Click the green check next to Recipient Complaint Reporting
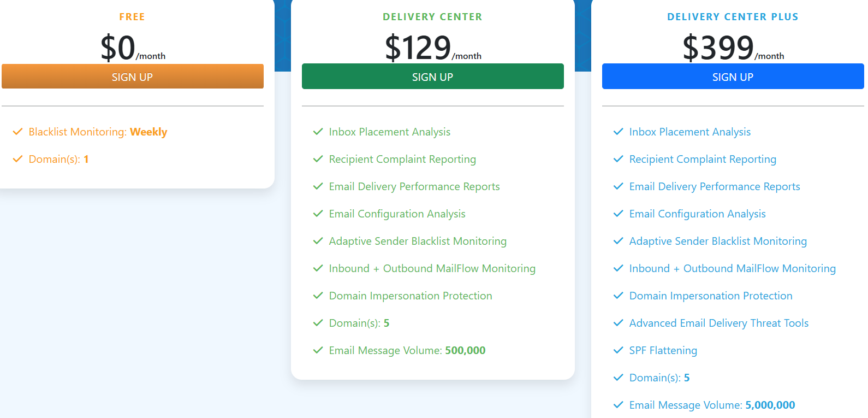The image size is (868, 418). tap(318, 159)
